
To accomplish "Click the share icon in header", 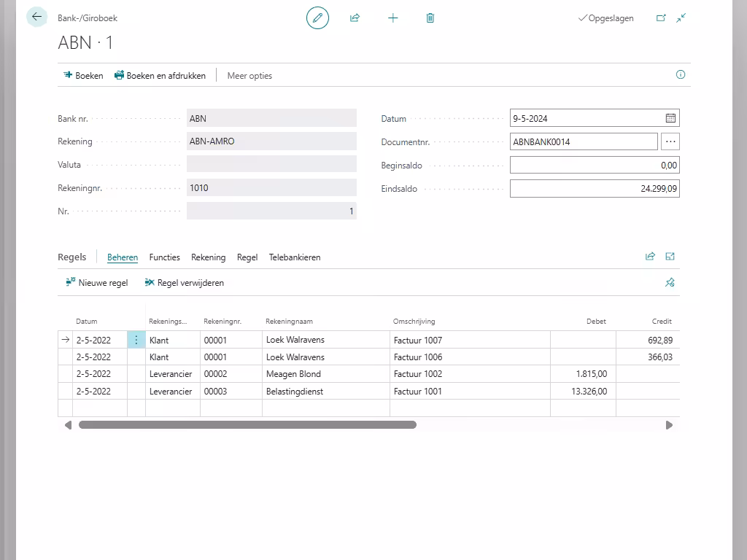I will click(355, 18).
